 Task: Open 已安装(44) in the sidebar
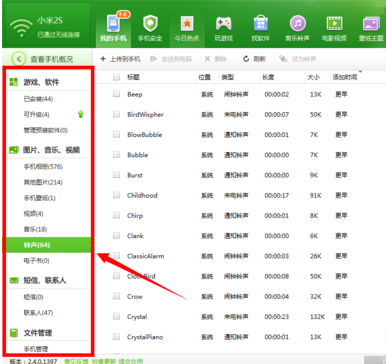38,99
